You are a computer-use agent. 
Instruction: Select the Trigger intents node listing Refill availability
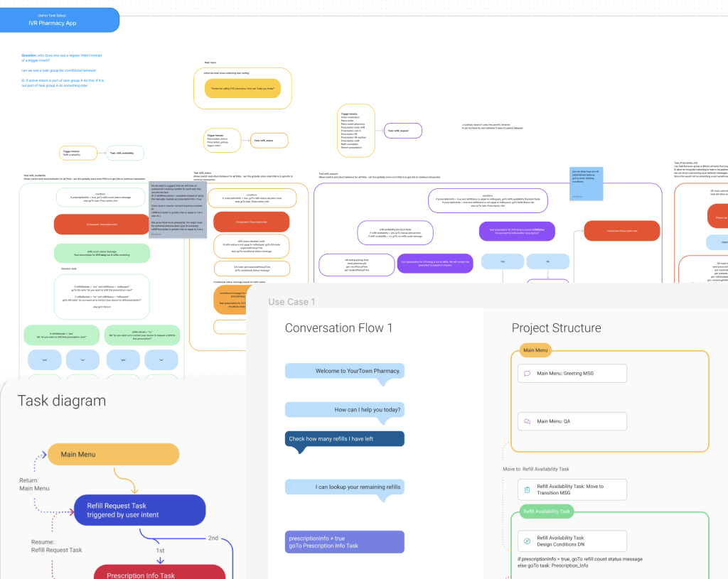click(78, 153)
